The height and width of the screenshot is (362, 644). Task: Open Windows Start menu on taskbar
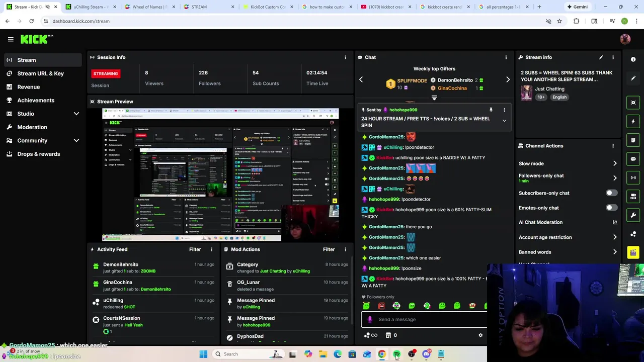[x=203, y=354]
